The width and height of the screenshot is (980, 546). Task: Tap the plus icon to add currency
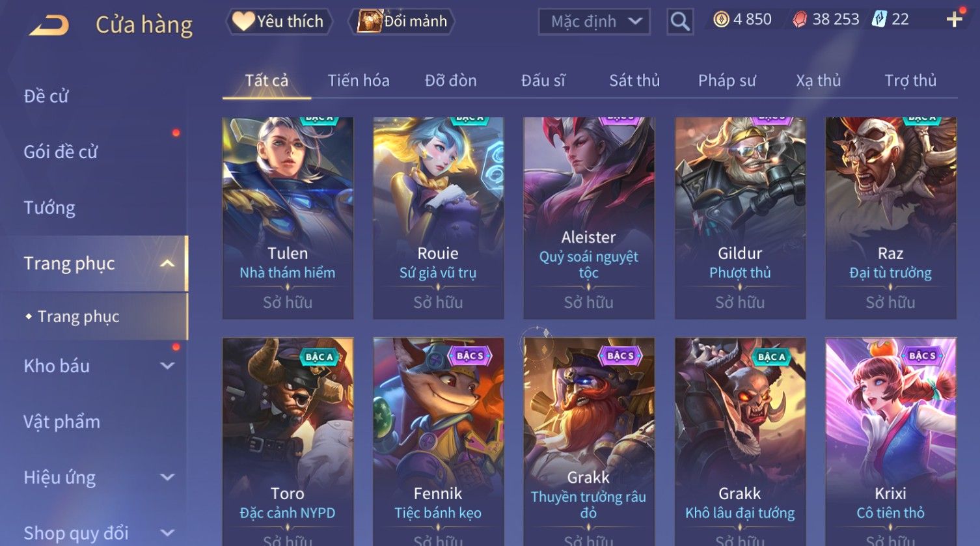coord(955,19)
